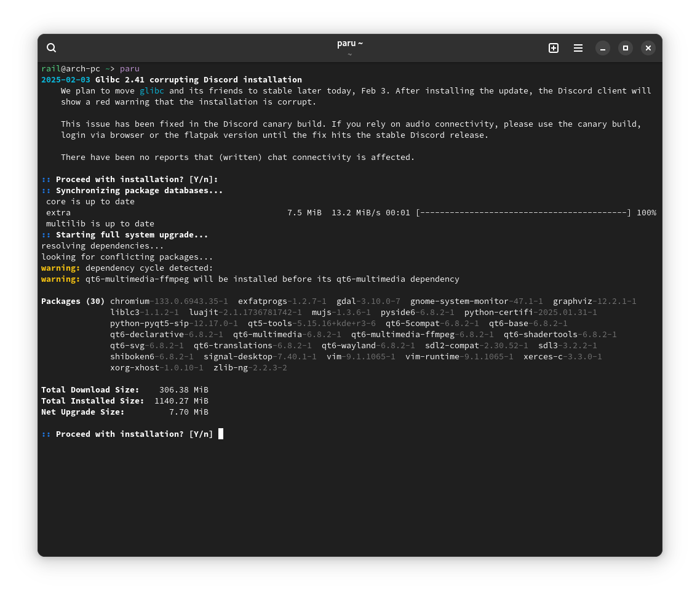Close the paru terminal window
This screenshot has width=700, height=598.
(x=648, y=48)
